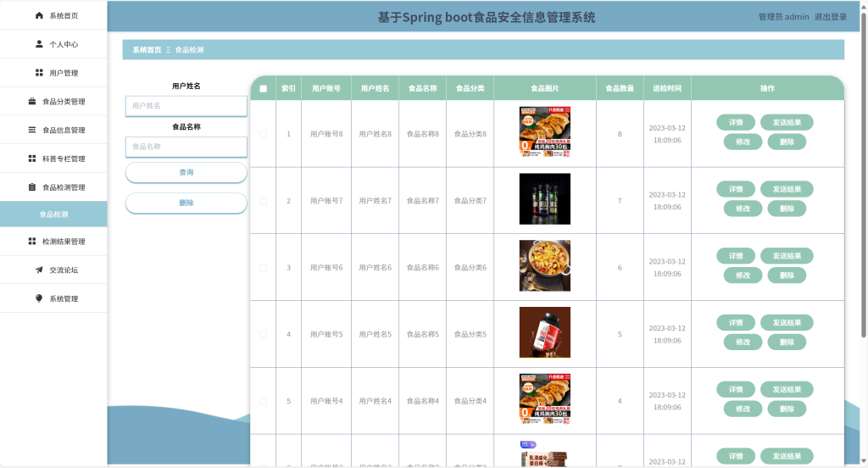Toggle the select-all checkbox in table header
This screenshot has width=868, height=468.
tap(263, 89)
